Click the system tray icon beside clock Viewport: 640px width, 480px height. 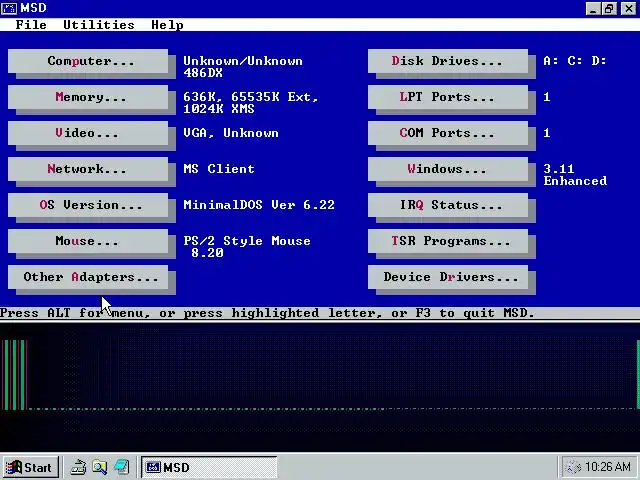click(x=573, y=467)
